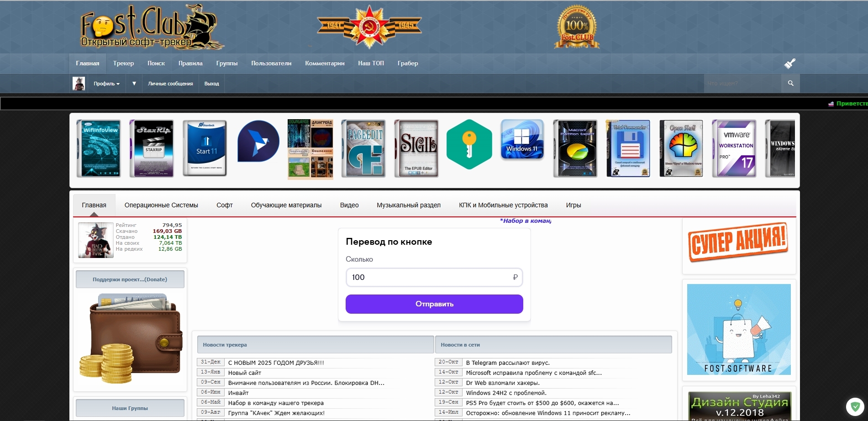Open the Новый сайт news item

(245, 373)
